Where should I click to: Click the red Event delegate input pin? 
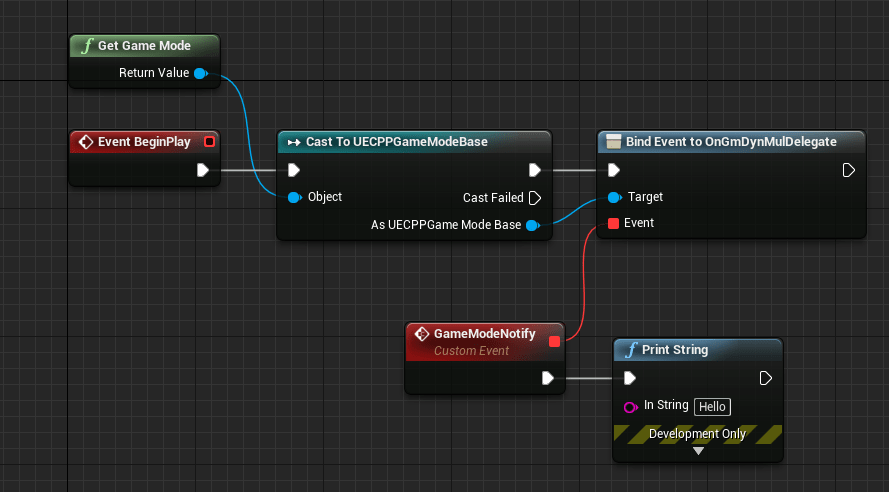(613, 223)
